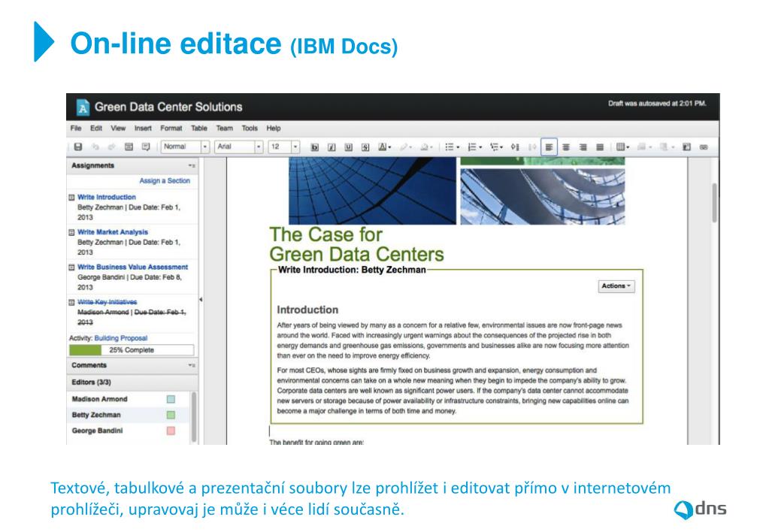Open the Write Market Analysis assignment
Image resolution: width=769 pixels, height=532 pixels.
[x=112, y=232]
